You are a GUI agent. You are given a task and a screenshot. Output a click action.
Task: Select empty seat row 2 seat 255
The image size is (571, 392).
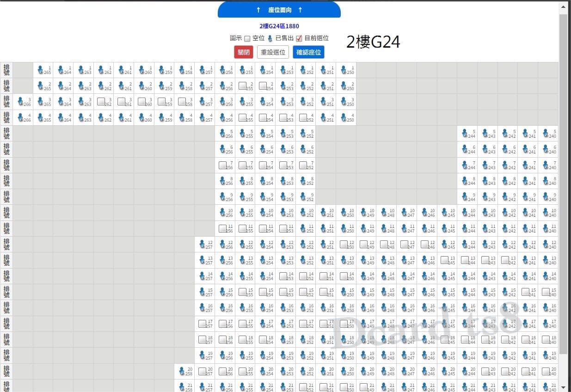(242, 86)
